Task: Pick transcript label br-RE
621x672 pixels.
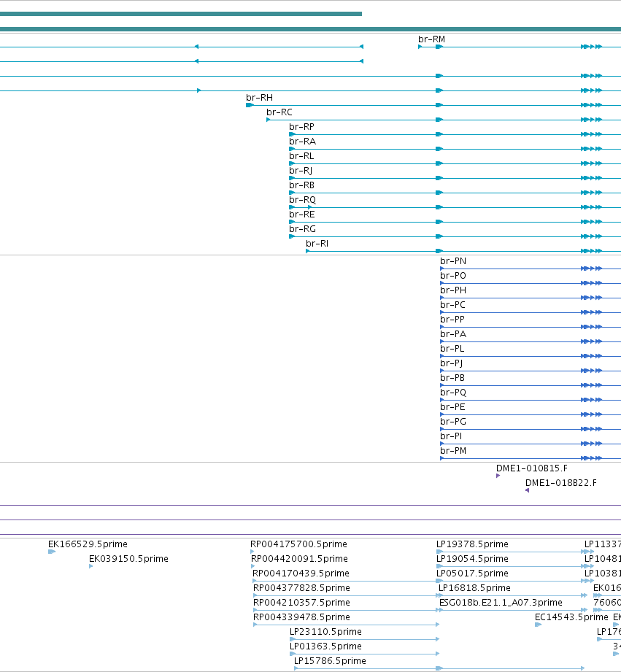Action: tap(302, 214)
